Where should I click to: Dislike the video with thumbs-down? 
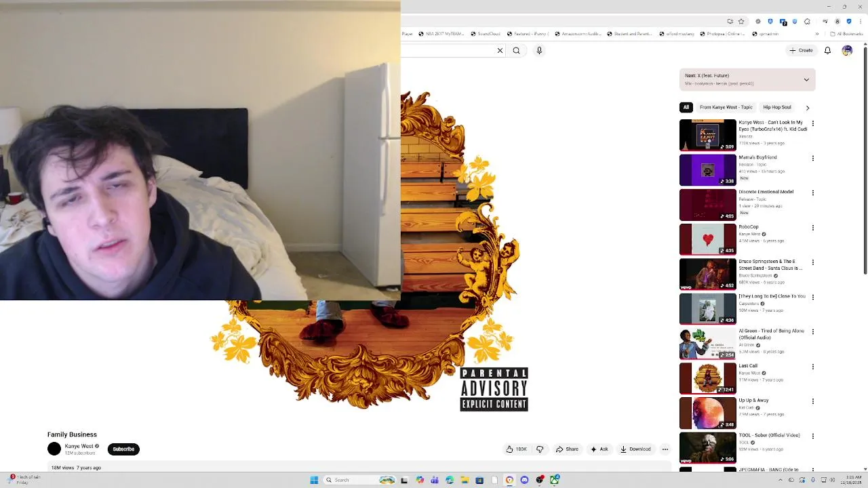tap(540, 449)
